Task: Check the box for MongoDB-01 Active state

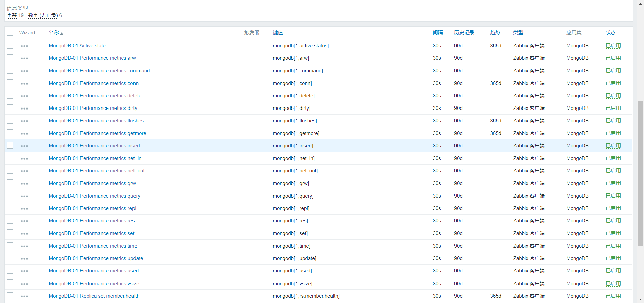Action: (x=10, y=45)
